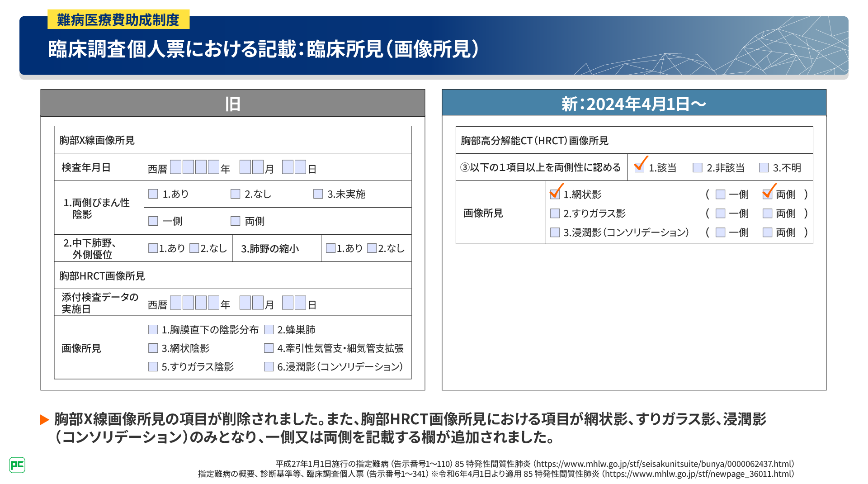
Task: Tick the 1.網状影 checkbox in new form
Action: click(x=555, y=195)
